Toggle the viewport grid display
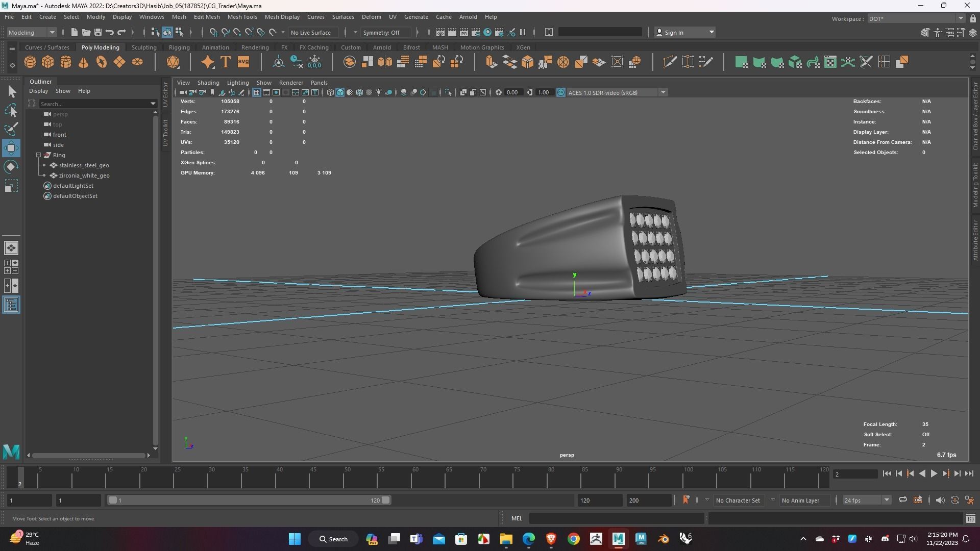The width and height of the screenshot is (980, 551). (x=256, y=92)
